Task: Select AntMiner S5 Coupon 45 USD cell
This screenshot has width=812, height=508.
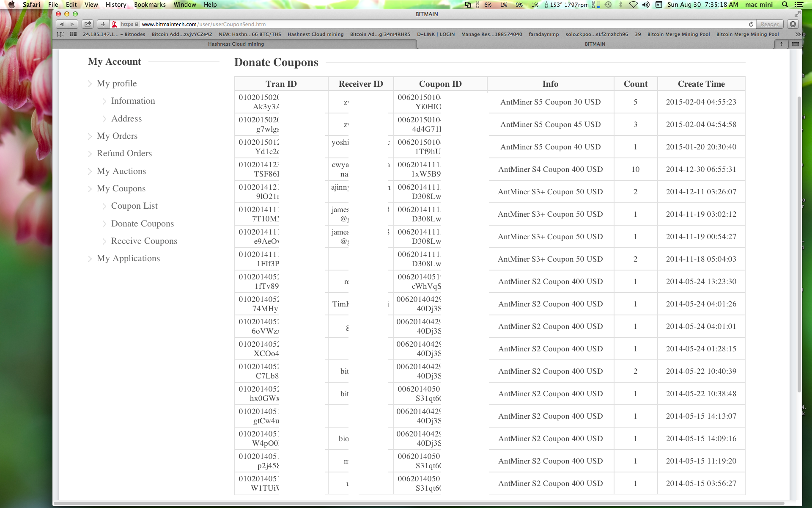Action: [550, 124]
